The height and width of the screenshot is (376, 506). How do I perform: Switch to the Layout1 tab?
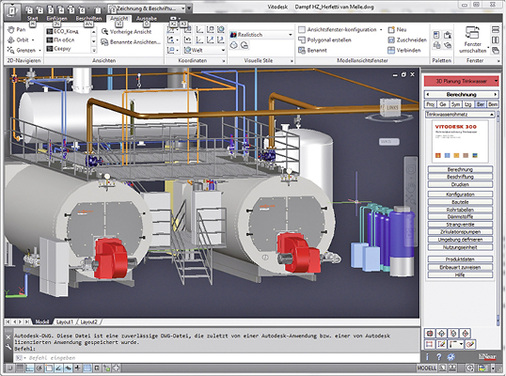pos(64,322)
